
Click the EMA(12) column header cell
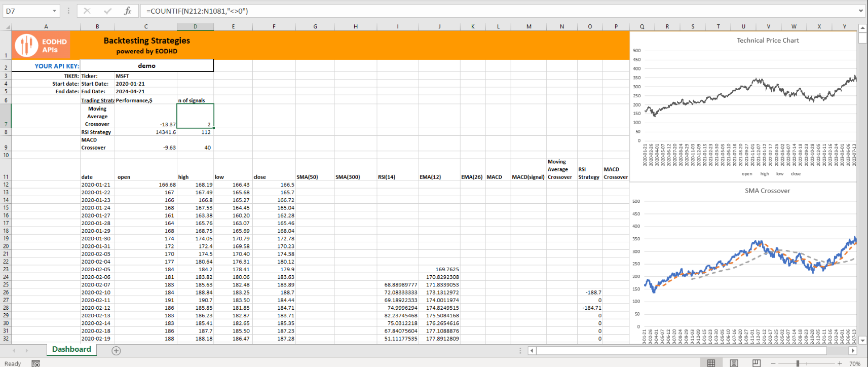point(439,169)
